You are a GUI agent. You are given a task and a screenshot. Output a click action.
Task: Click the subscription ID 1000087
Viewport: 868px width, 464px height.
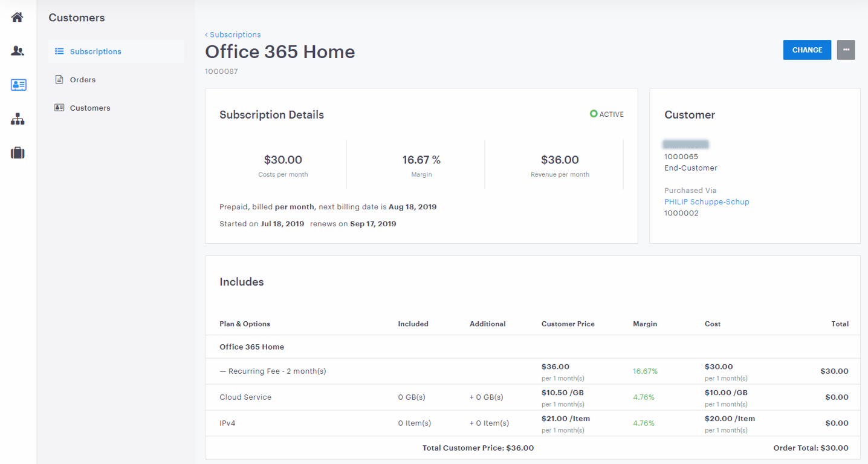pyautogui.click(x=221, y=71)
